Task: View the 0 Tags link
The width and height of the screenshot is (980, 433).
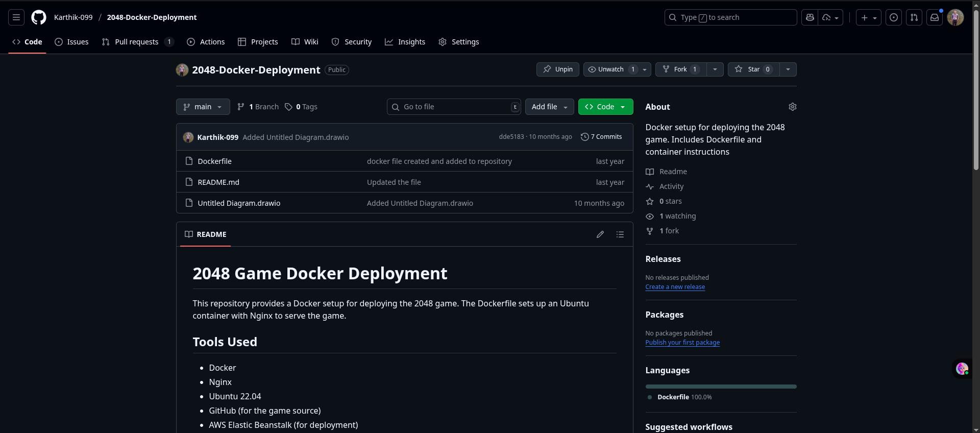Action: 301,107
